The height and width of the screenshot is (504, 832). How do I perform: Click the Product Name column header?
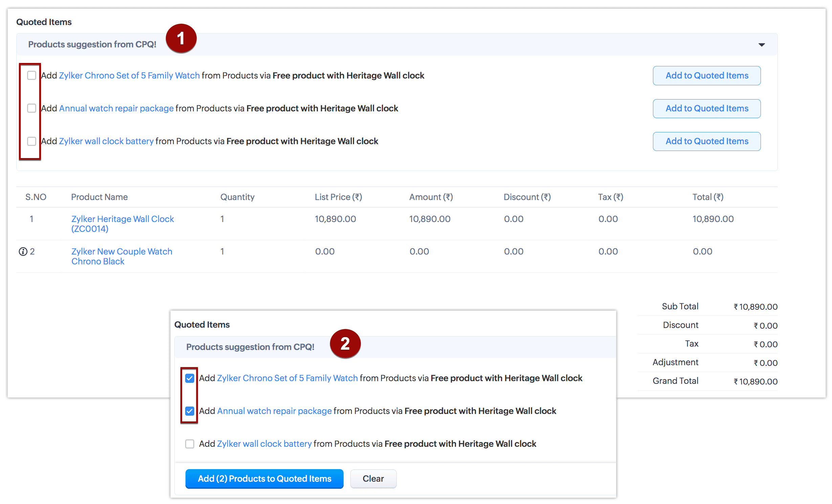(x=100, y=197)
